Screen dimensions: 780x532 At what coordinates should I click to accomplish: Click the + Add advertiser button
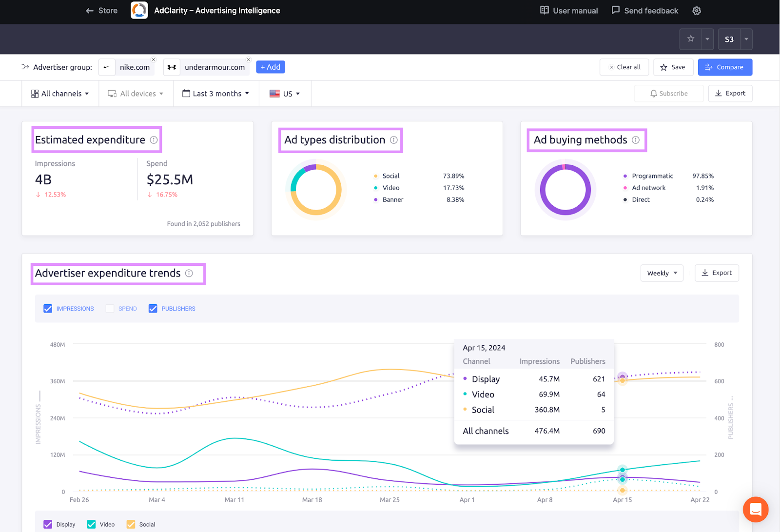pos(271,67)
